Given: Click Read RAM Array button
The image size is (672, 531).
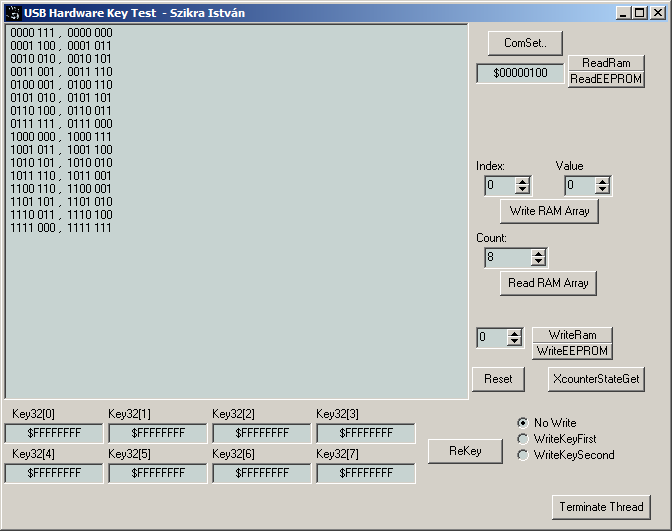Looking at the screenshot, I should click(548, 283).
